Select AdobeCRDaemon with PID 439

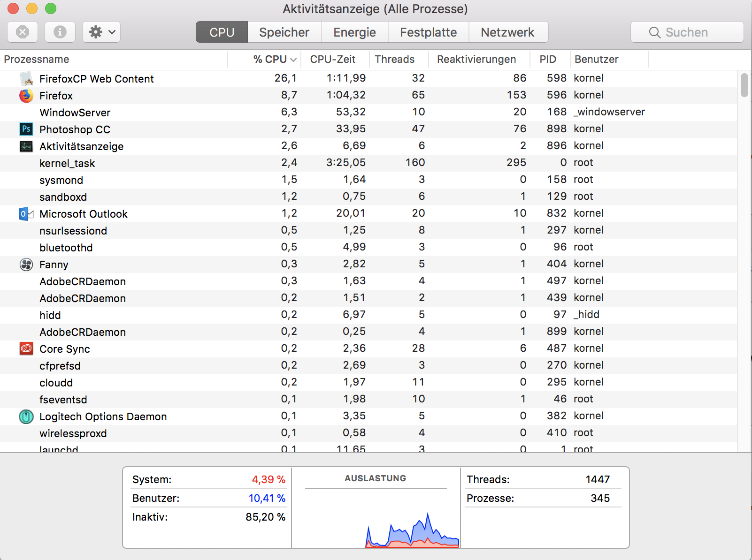pyautogui.click(x=368, y=298)
